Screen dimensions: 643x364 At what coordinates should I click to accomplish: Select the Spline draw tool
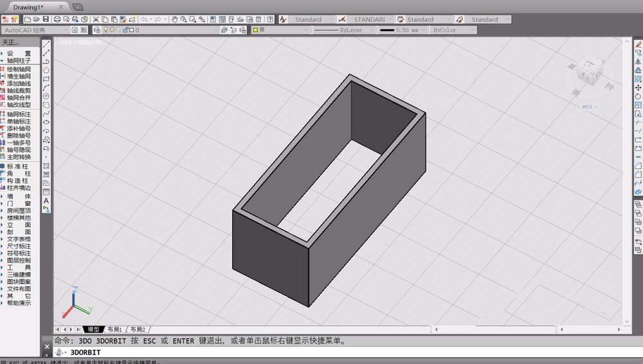pyautogui.click(x=46, y=114)
